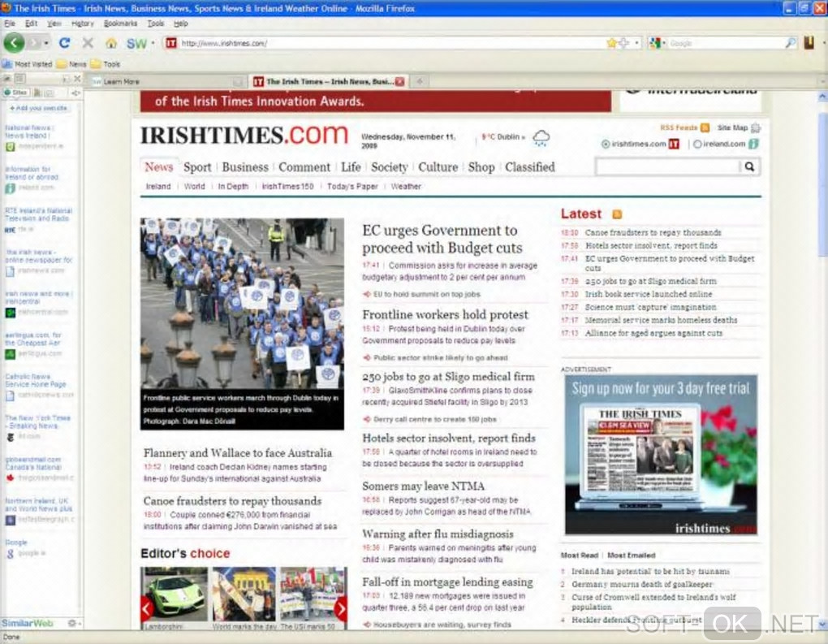
Task: Click the Google search box field
Action: (726, 43)
